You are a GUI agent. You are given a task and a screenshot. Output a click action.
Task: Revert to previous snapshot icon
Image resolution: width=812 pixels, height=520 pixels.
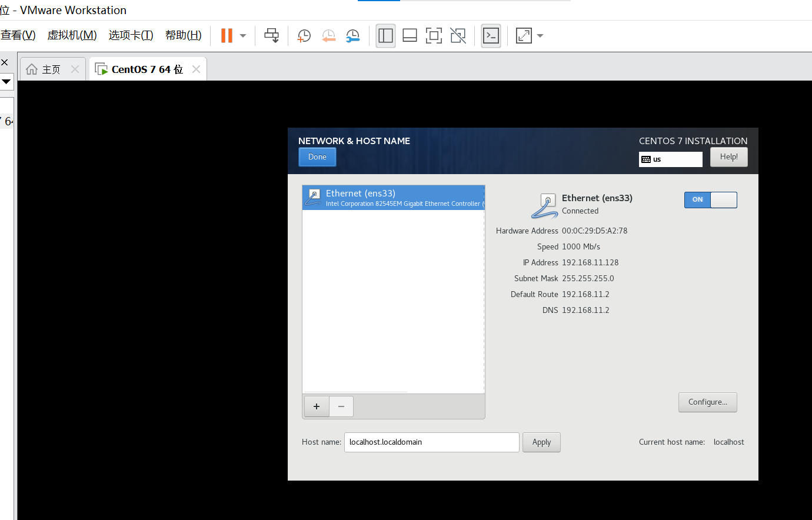click(328, 36)
